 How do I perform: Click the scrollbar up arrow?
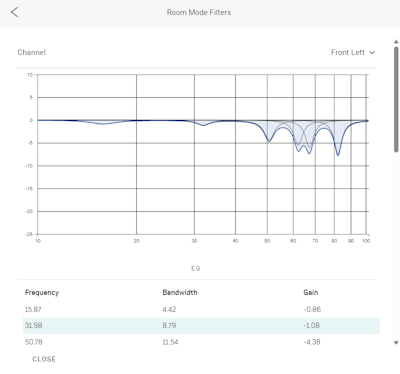click(x=396, y=42)
